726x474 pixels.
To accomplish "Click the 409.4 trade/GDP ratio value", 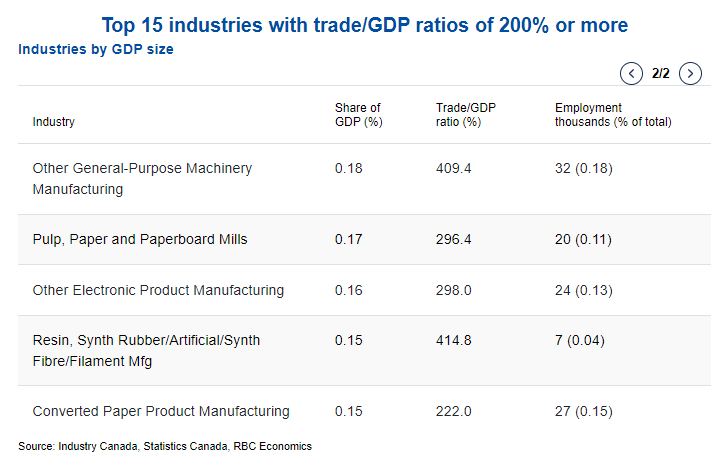I will 453,168.
